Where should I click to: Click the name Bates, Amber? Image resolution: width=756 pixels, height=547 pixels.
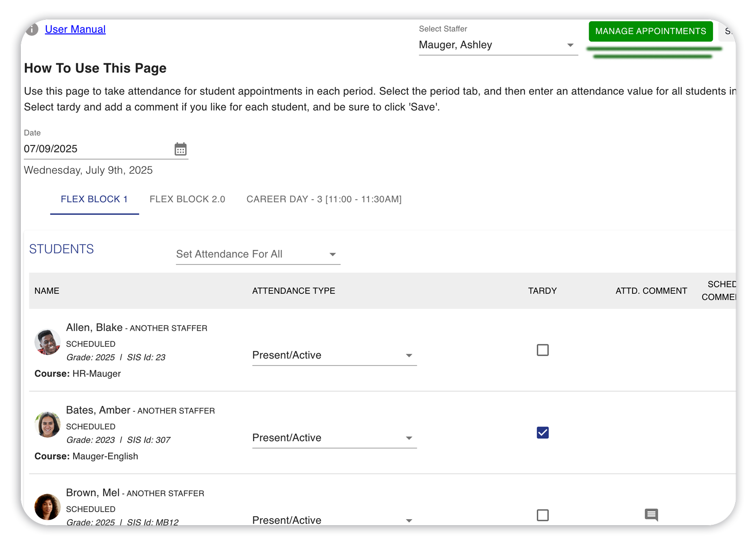98,410
